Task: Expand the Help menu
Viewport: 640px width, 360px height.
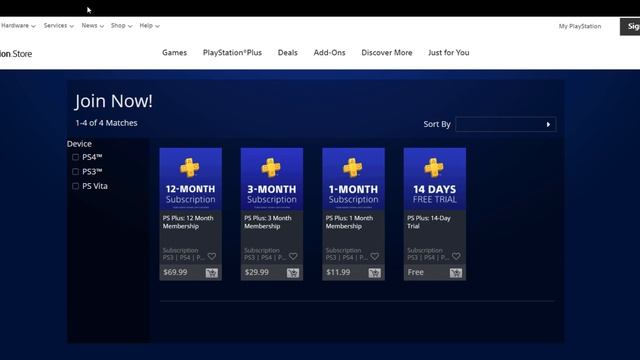Action: click(149, 25)
